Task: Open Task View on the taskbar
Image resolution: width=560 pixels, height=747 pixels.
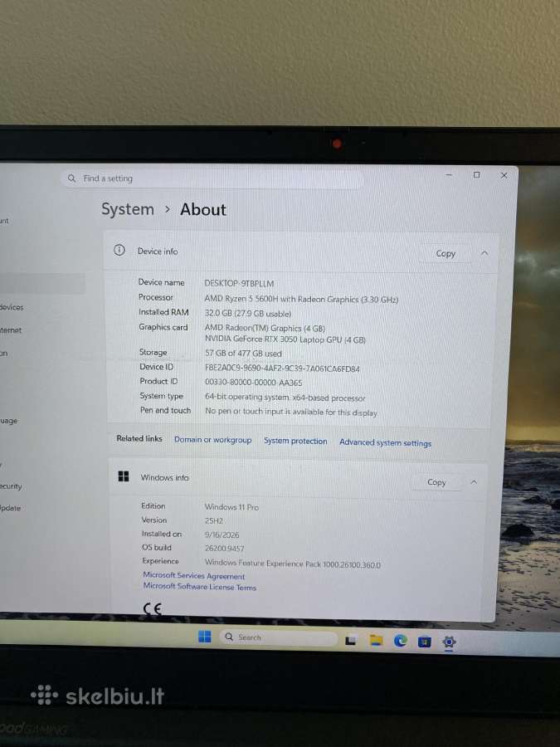Action: [350, 641]
